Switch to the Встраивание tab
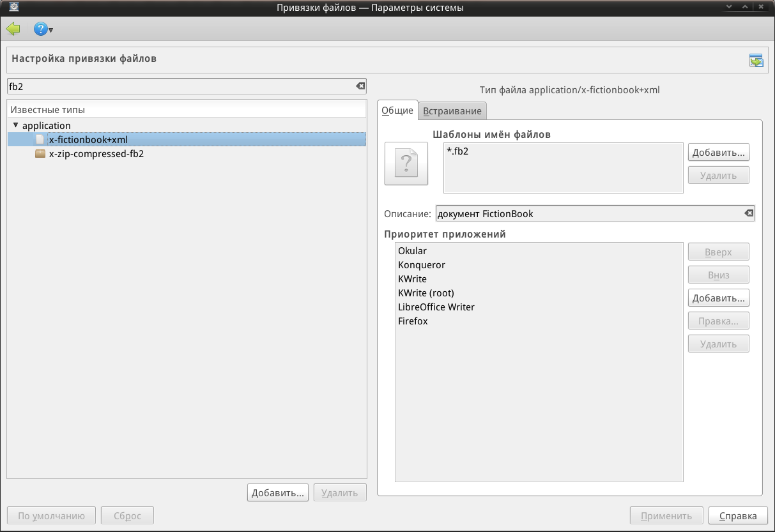 click(x=452, y=111)
